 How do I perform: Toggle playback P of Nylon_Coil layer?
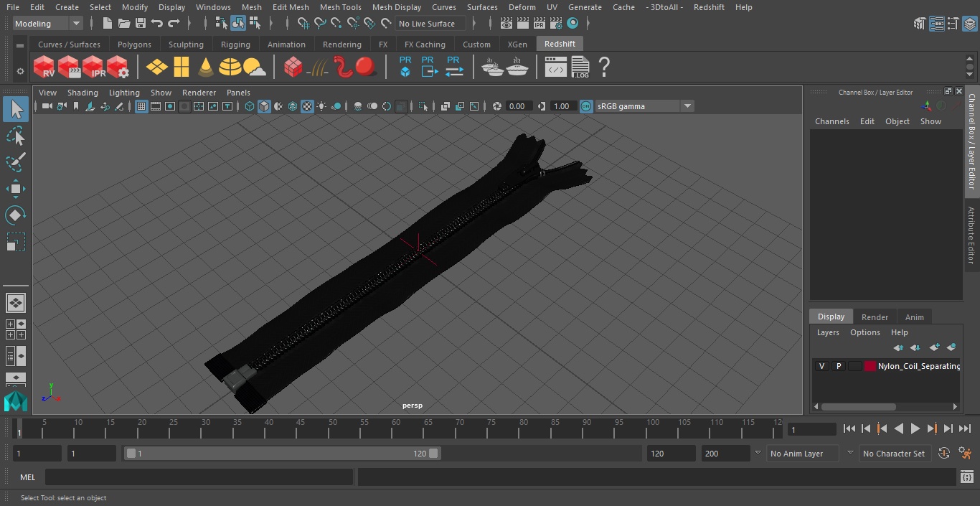point(838,366)
